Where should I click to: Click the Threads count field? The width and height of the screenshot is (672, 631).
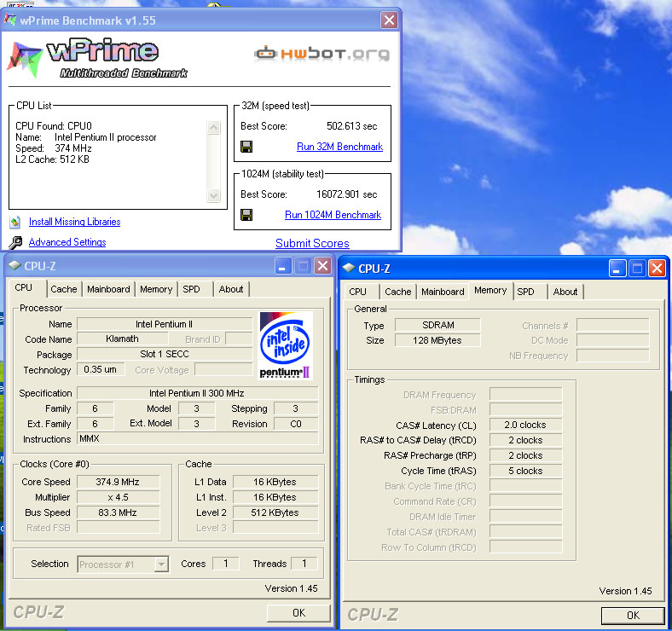304,564
